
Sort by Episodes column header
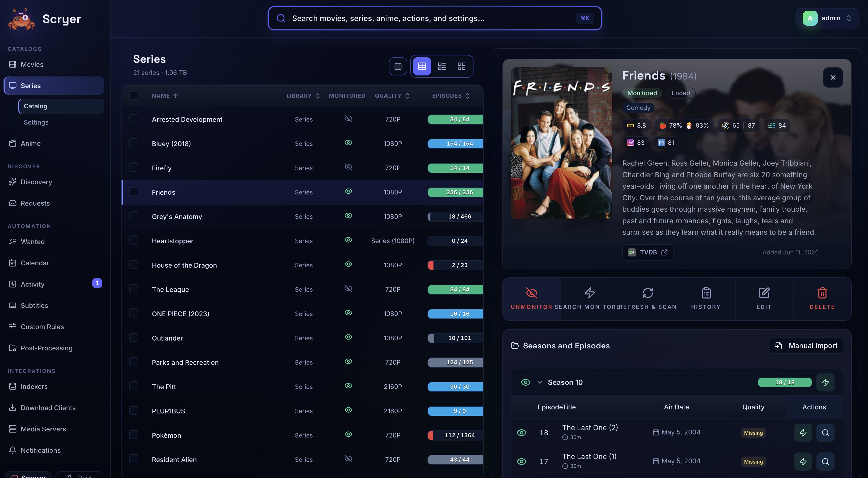coord(451,96)
